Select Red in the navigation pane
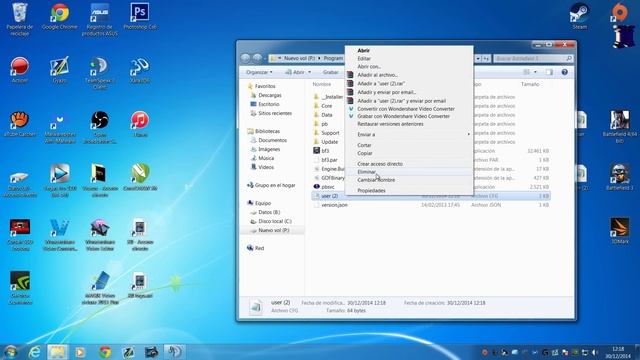Viewport: 640px width, 360px height. (x=256, y=248)
